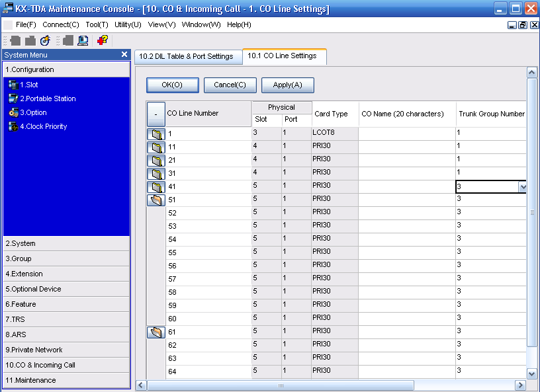The image size is (540, 392).
Task: Minimize the inner MDI child window
Action: 512,25
